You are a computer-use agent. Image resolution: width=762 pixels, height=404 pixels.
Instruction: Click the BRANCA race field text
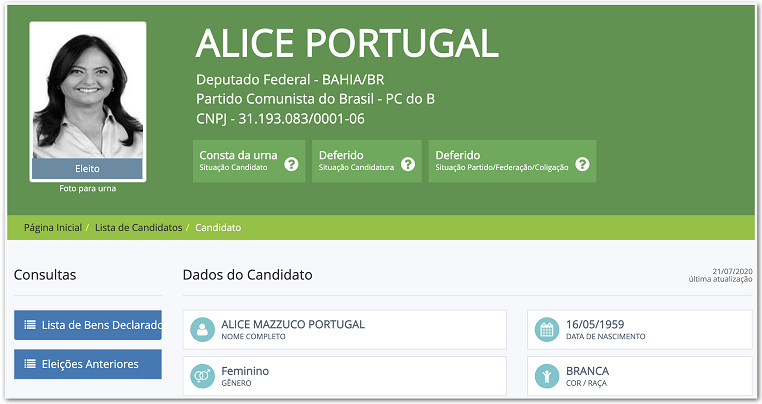click(x=587, y=370)
